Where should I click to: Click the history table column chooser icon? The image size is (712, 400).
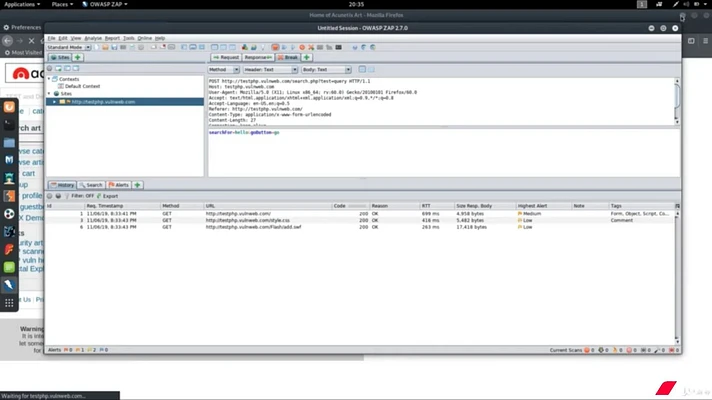coord(677,206)
